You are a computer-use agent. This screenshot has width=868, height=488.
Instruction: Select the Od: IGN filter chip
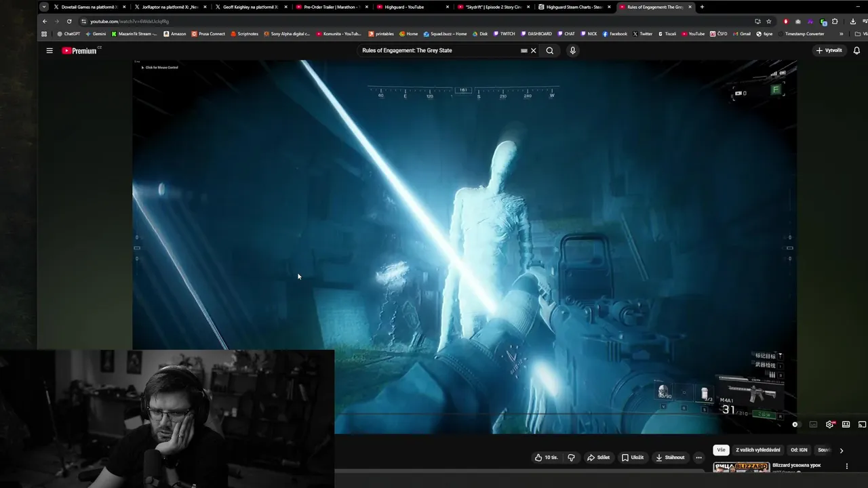click(x=799, y=450)
